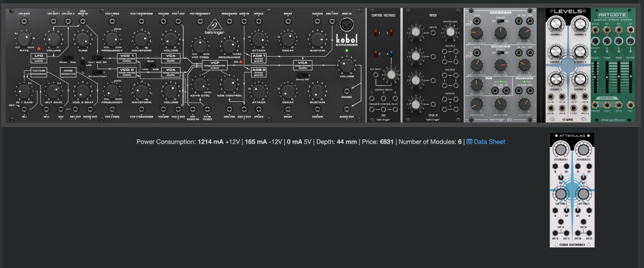Click the Antidote EXT IN jack
The width and height of the screenshot is (644, 268).
coord(595,29)
